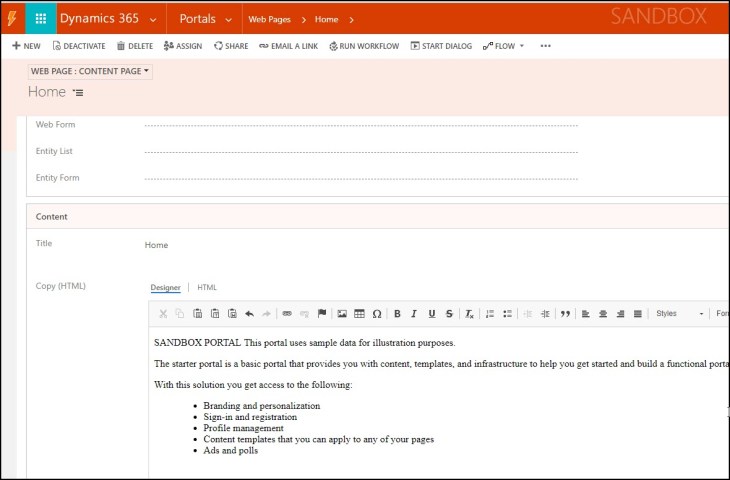Click the 'Ads and polls' bullet

pos(230,450)
